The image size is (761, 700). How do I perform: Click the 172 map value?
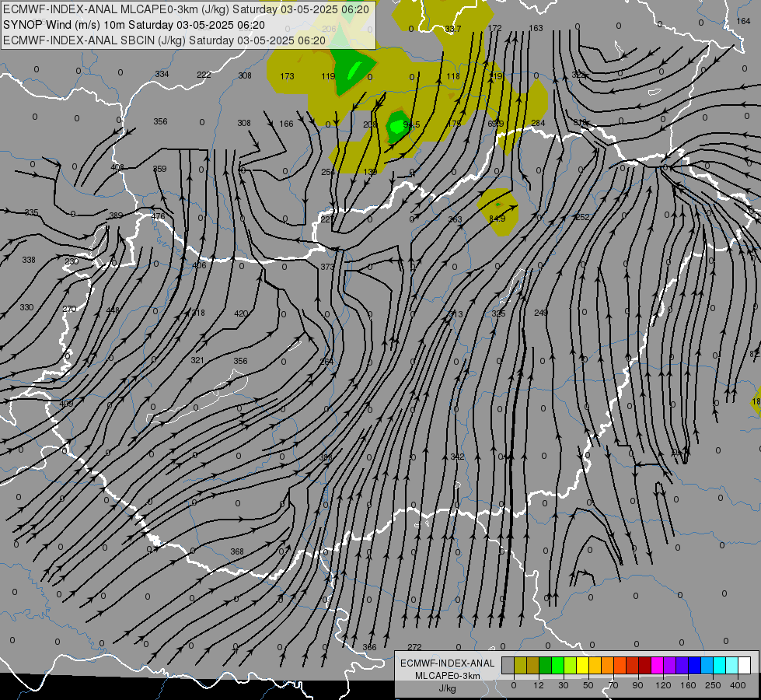(x=494, y=28)
